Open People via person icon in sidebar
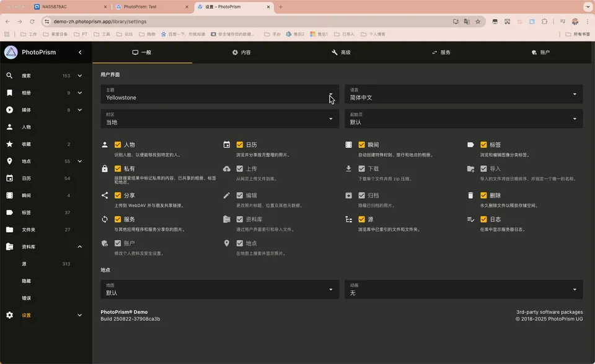 [x=9, y=127]
